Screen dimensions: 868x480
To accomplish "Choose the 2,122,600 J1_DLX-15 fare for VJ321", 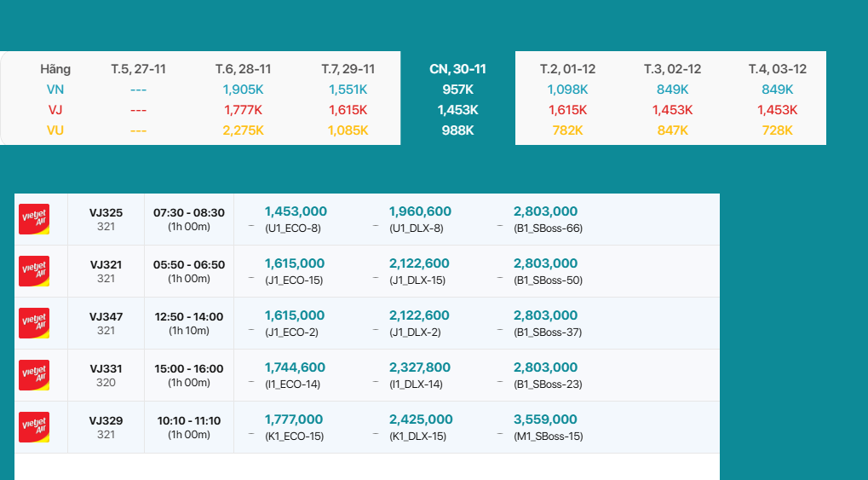I will [419, 271].
